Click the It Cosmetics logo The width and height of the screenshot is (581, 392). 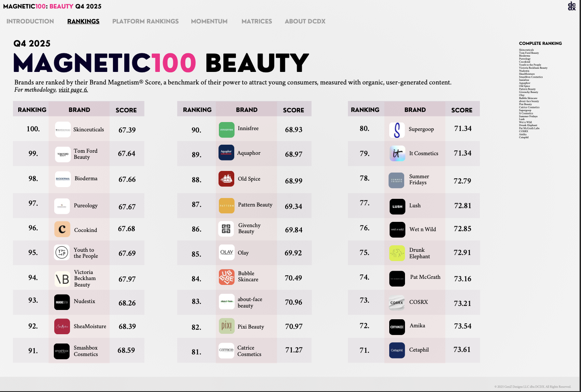[397, 154]
